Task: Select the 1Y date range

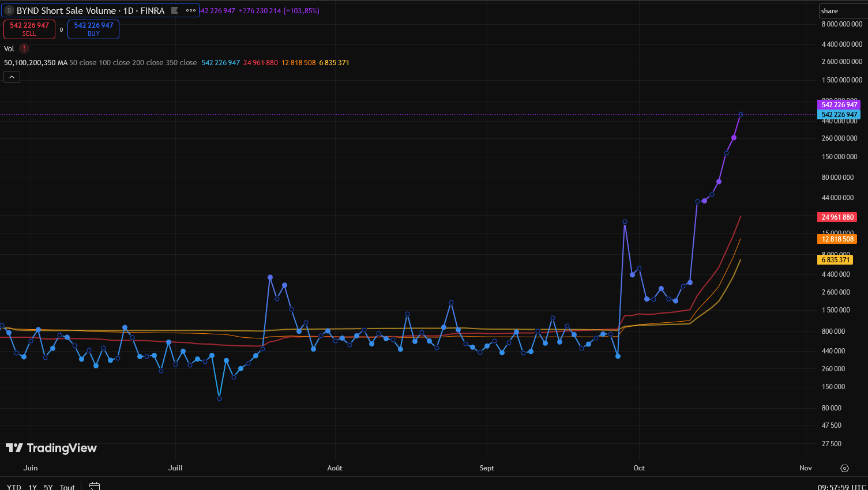Action: tap(32, 487)
